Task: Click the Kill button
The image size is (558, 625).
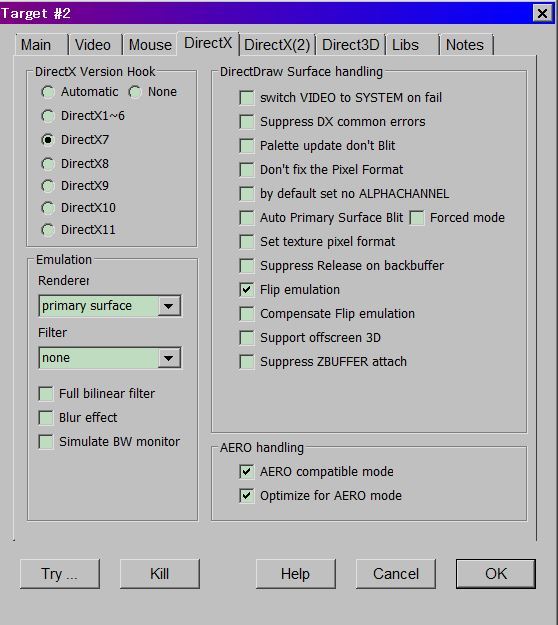Action: point(159,574)
